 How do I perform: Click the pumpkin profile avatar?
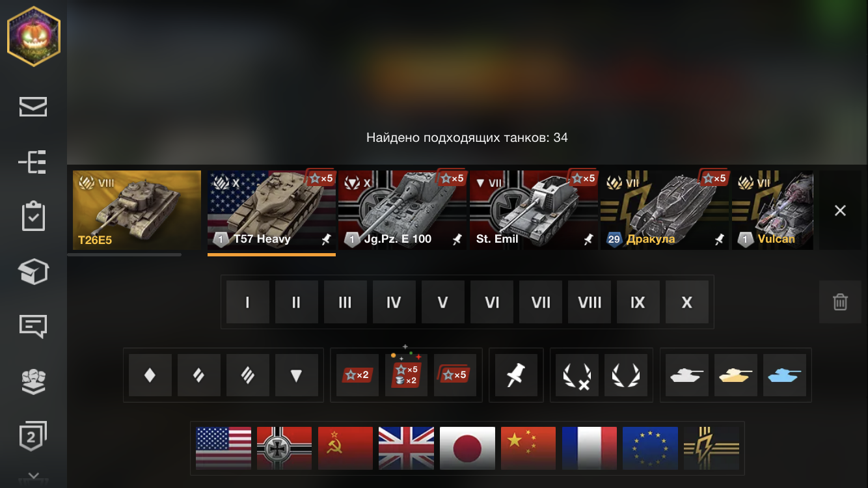pos(33,36)
